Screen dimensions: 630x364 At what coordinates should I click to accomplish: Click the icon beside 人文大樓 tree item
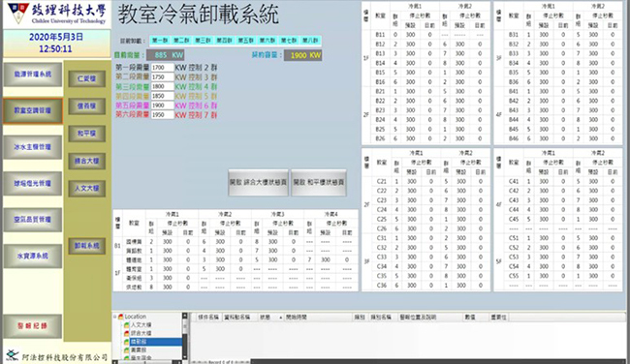127,325
